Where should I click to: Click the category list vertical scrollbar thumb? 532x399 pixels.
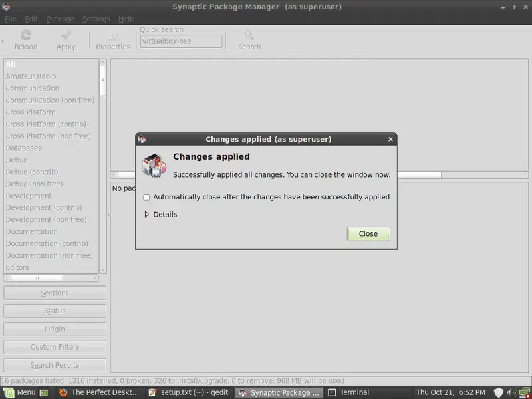point(103,80)
